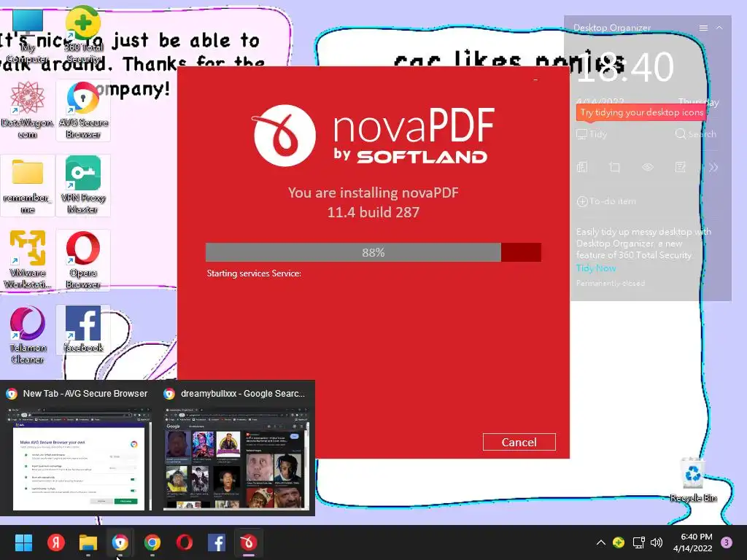The width and height of the screenshot is (747, 560).
Task: Click Search in Desktop Organizer
Action: pos(695,134)
